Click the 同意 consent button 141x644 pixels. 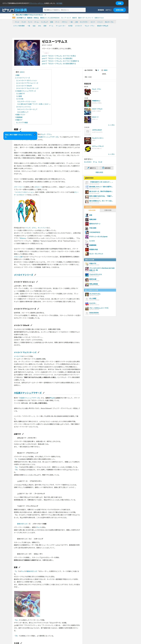tap(120, 3)
